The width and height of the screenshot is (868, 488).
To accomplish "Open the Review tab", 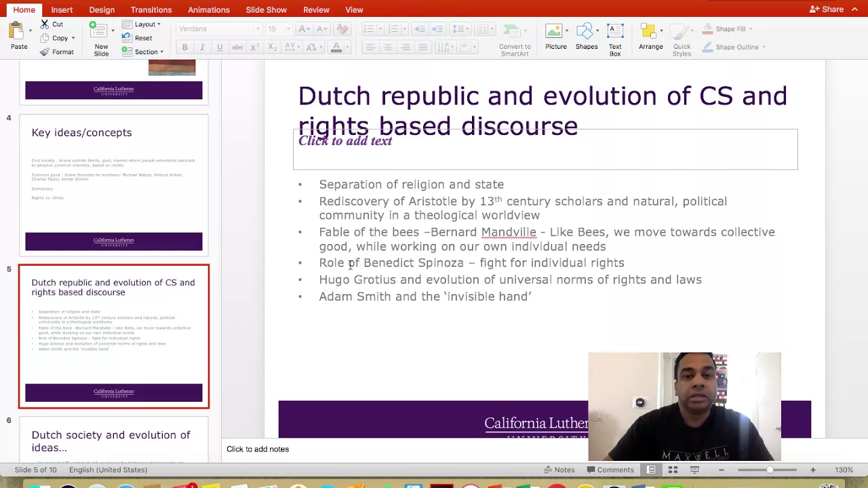I will [x=316, y=9].
